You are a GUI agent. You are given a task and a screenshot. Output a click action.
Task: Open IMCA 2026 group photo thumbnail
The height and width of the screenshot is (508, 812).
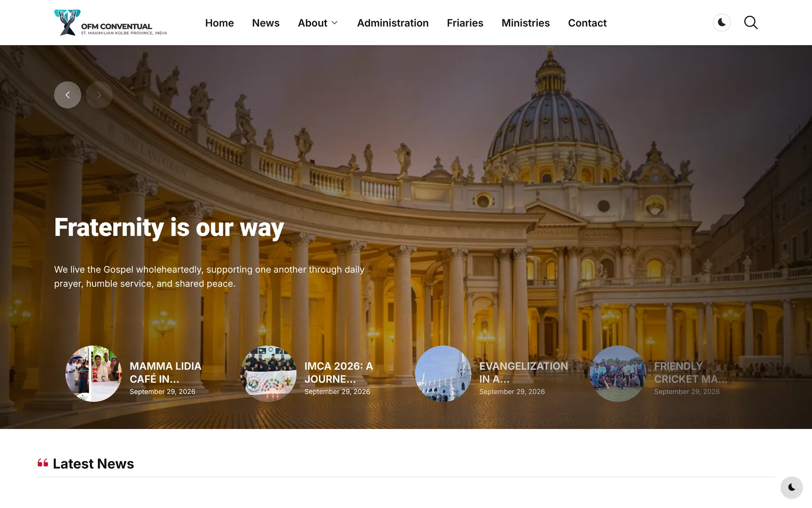click(x=268, y=373)
